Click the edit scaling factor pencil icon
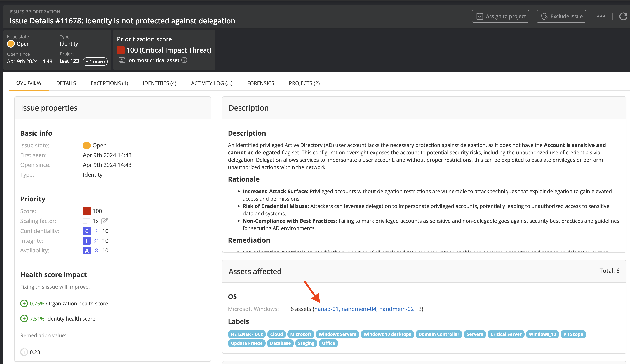 click(x=105, y=221)
